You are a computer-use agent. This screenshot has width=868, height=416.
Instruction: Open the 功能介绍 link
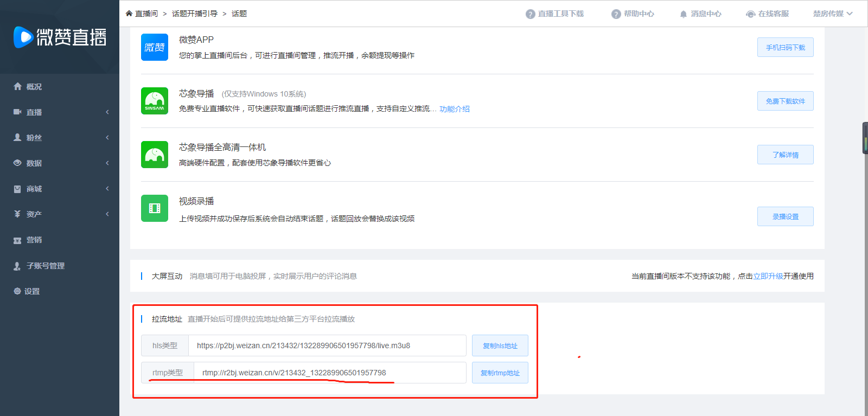click(455, 109)
